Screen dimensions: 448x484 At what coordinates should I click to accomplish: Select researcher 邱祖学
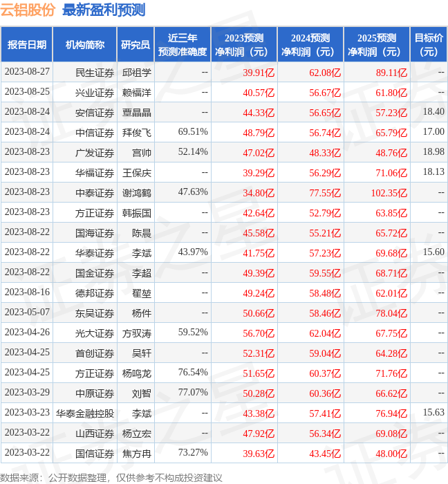137,73
